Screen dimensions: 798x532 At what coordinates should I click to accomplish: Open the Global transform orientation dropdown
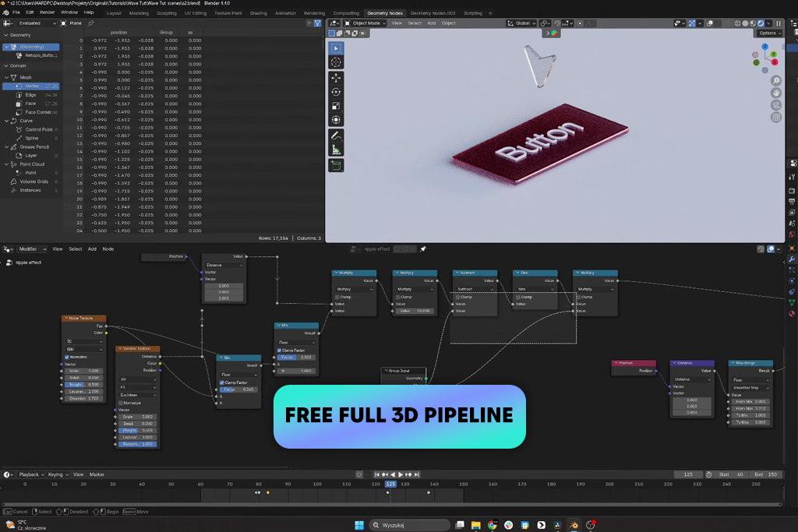tap(521, 23)
